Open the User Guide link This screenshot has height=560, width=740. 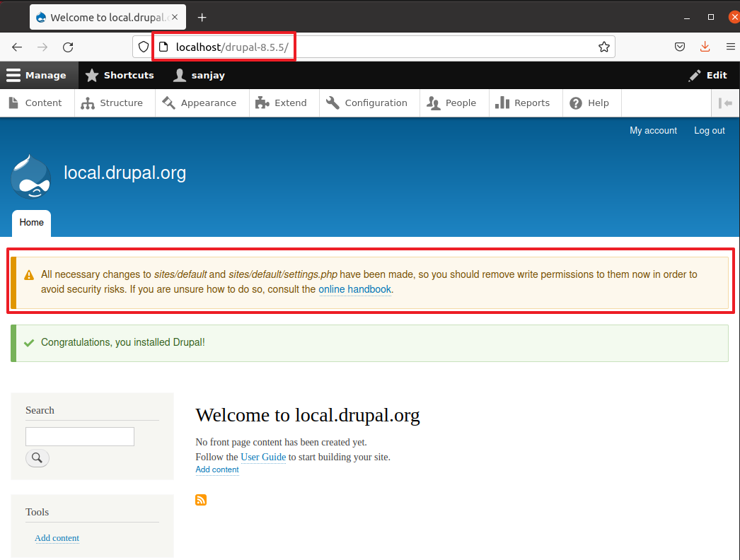(263, 457)
